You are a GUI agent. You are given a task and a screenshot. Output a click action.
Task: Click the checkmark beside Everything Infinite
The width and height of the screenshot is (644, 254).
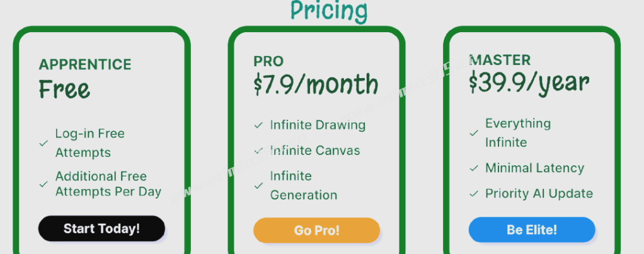(x=474, y=133)
